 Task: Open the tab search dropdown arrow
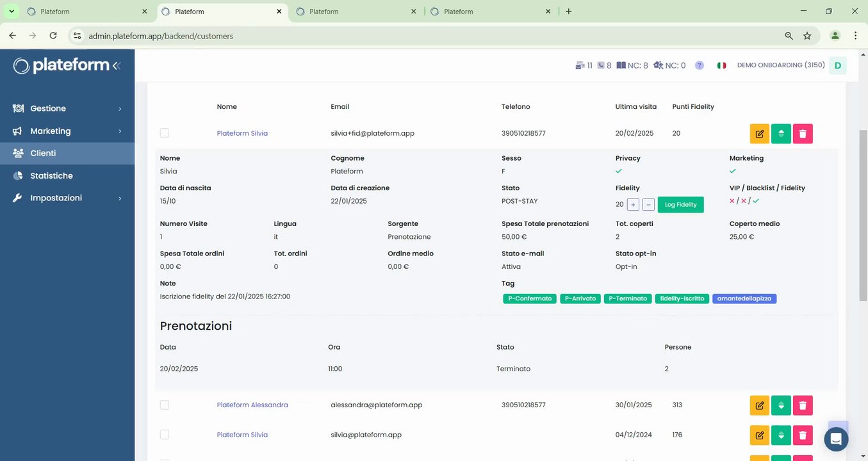[x=12, y=12]
